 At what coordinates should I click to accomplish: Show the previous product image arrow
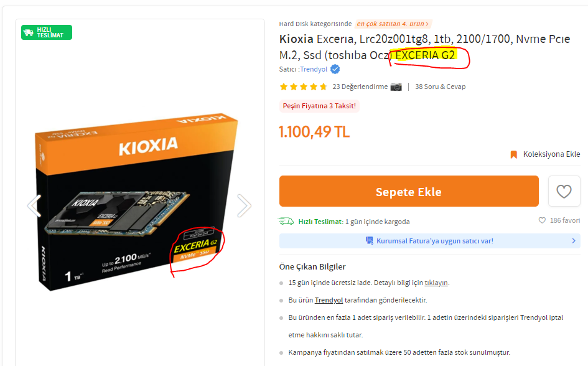[x=34, y=205]
